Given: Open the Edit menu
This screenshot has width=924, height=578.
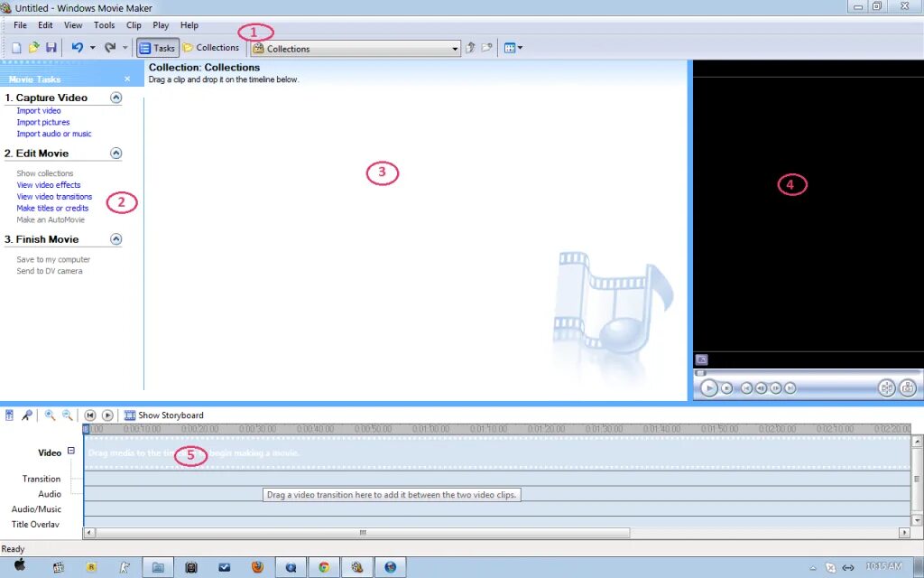Looking at the screenshot, I should [x=45, y=25].
